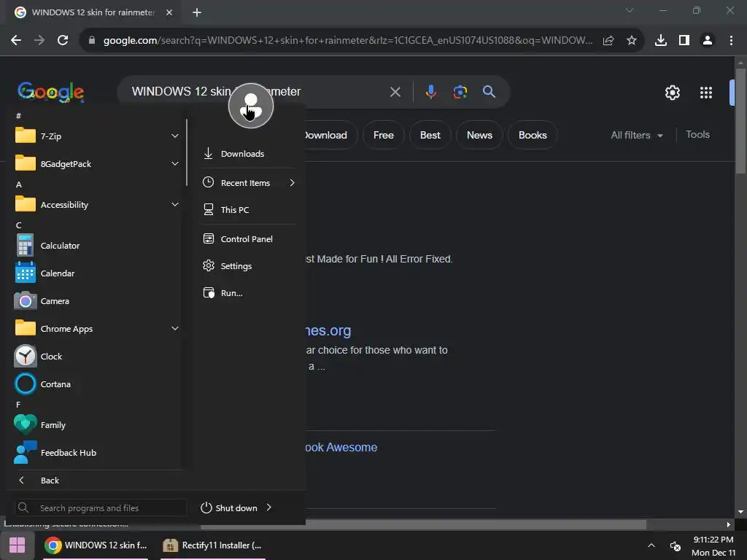747x560 pixels.
Task: Click the Windows Start button
Action: tap(18, 545)
